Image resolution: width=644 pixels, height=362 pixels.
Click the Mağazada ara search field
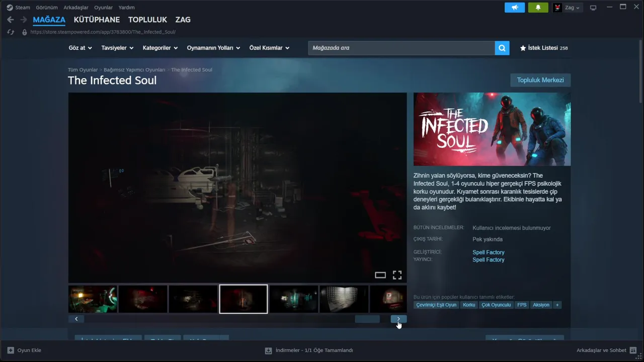(401, 48)
